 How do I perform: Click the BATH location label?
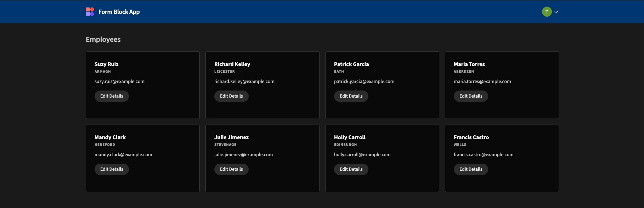(339, 72)
